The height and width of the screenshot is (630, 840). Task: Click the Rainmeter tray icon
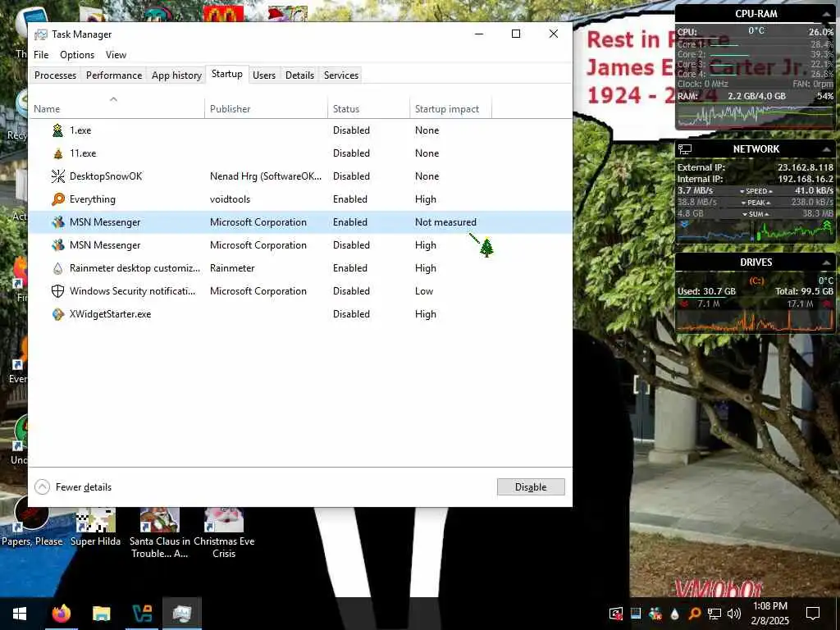(x=674, y=614)
